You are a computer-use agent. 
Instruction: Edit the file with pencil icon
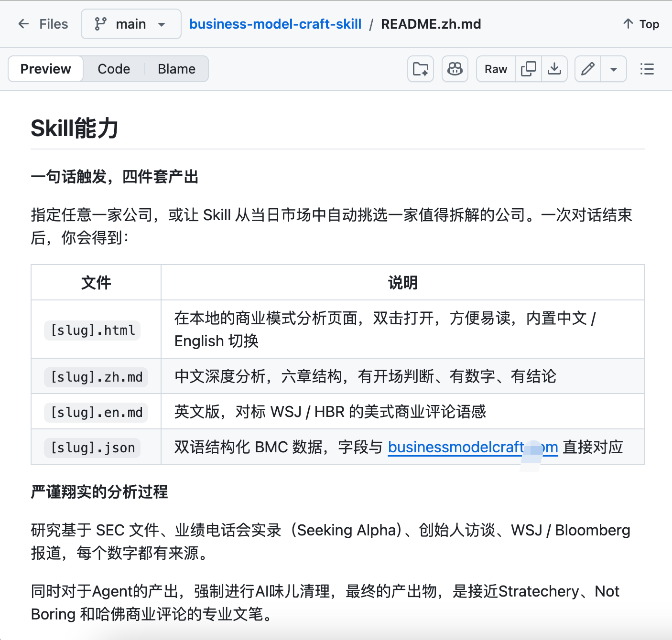(x=588, y=69)
